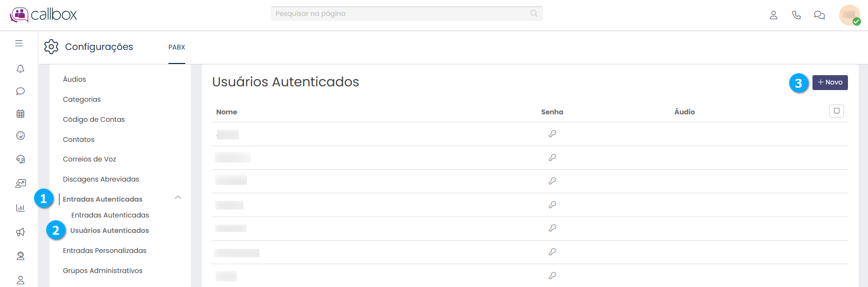Open the calendar sidebar icon
Viewport: 868px width, 287px height.
coord(20,113)
